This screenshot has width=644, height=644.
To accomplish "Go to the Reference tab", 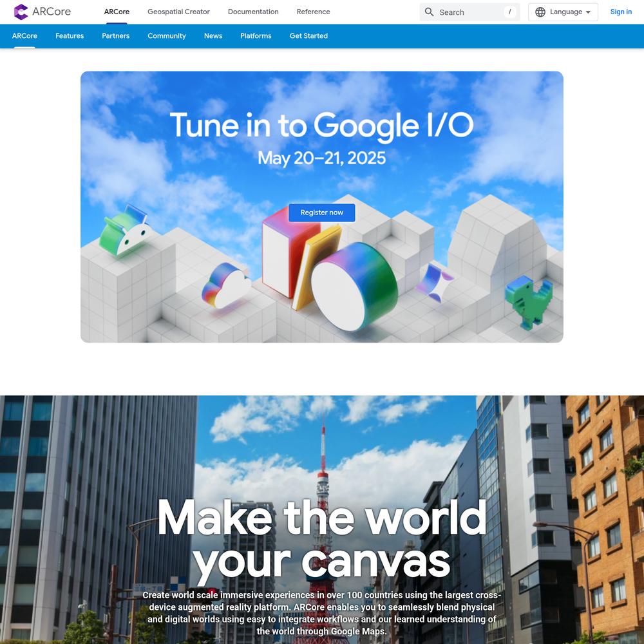I will click(x=313, y=12).
